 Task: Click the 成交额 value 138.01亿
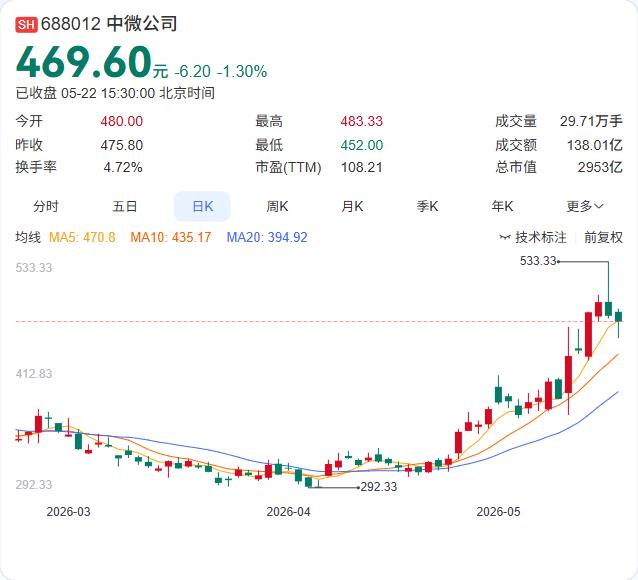(595, 145)
